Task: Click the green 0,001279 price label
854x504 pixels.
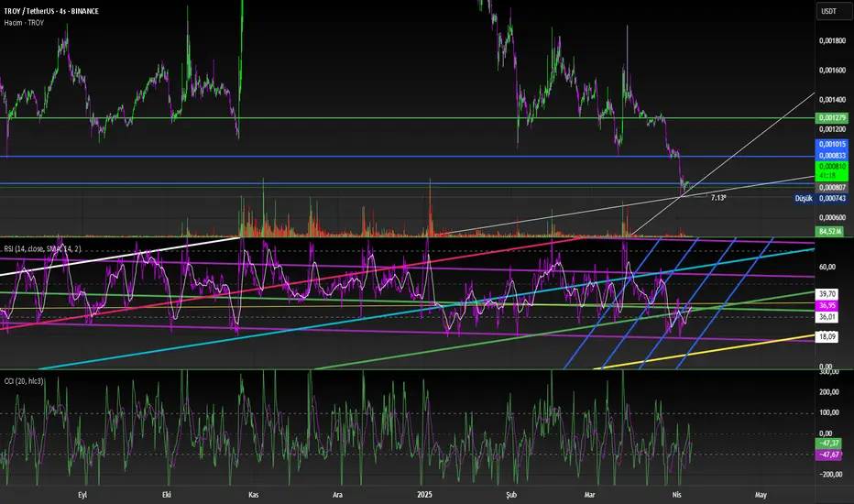Action: 832,117
